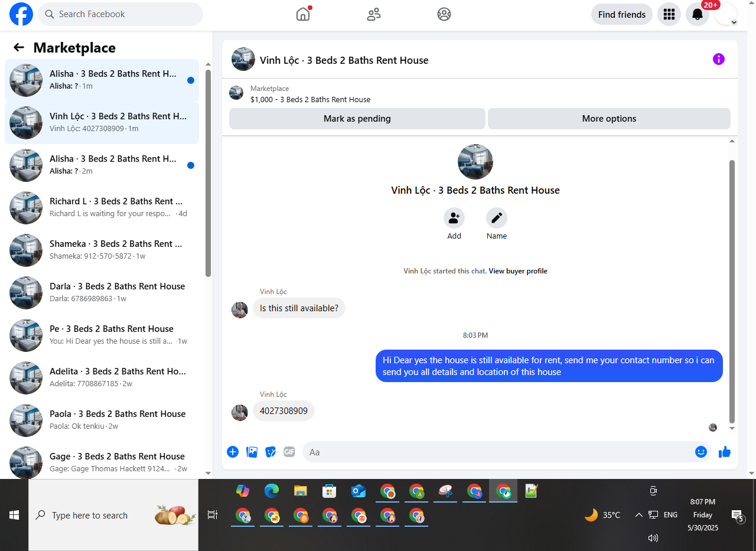
Task: Open the Pe conversation
Action: [102, 335]
